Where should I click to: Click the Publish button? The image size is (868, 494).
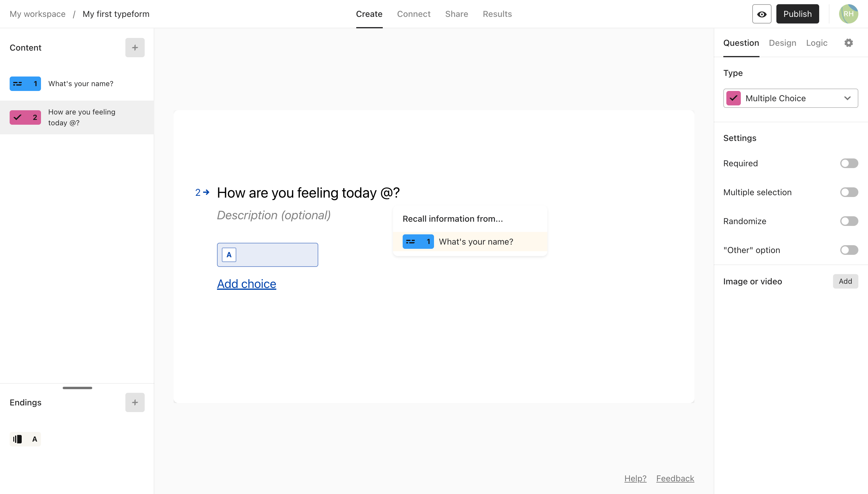798,14
